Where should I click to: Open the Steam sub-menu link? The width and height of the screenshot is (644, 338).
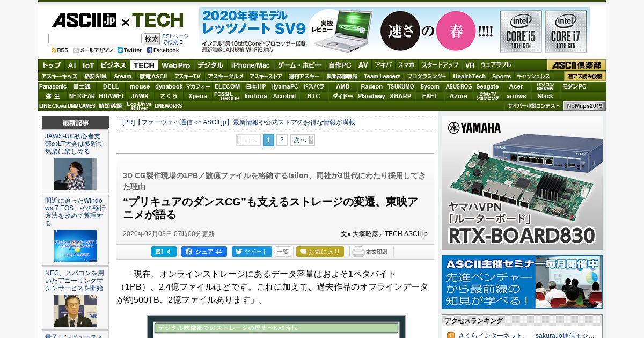point(123,76)
